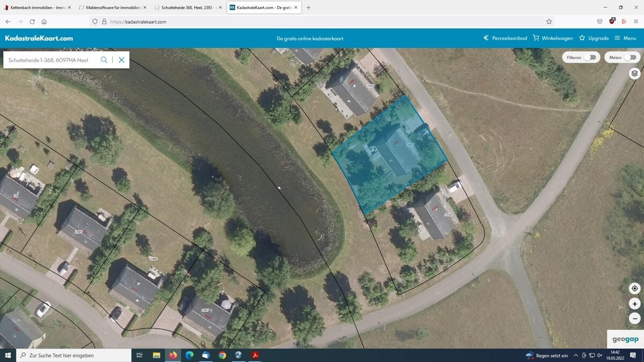Zoom in with the plus button
644x362 pixels.
pos(634,304)
